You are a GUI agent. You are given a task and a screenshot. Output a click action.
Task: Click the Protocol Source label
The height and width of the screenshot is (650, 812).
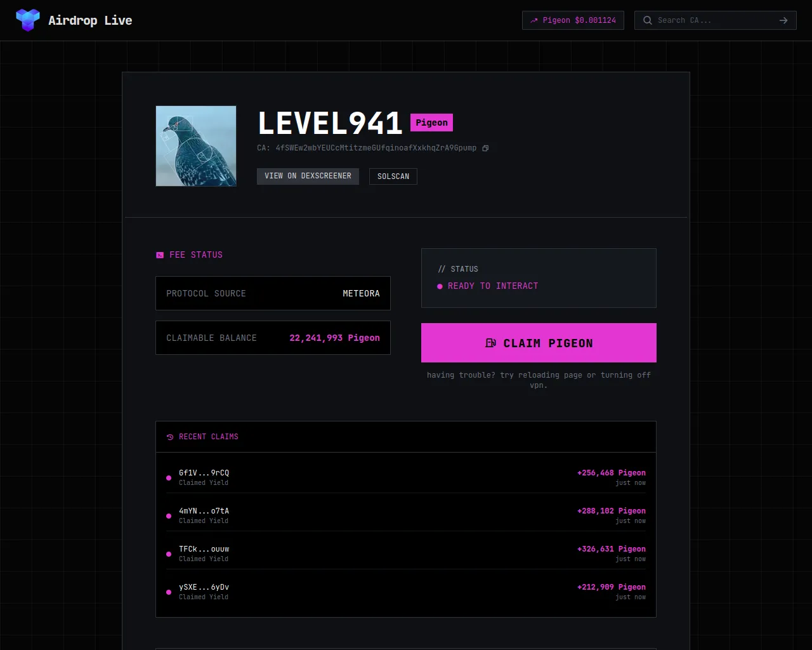coord(206,293)
